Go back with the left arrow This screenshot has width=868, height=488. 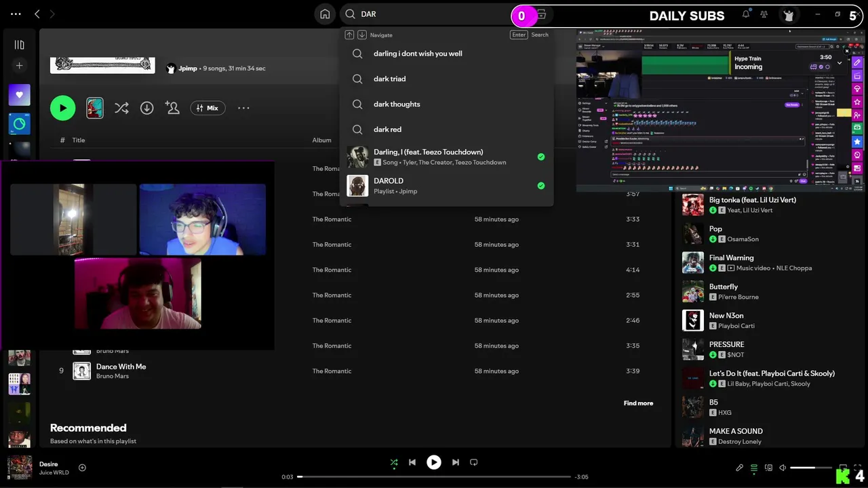coord(37,14)
